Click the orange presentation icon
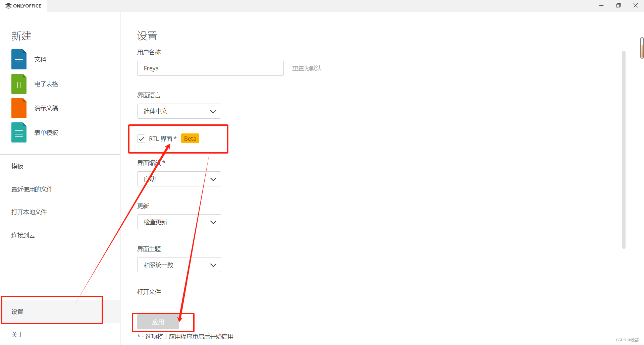 [19, 108]
